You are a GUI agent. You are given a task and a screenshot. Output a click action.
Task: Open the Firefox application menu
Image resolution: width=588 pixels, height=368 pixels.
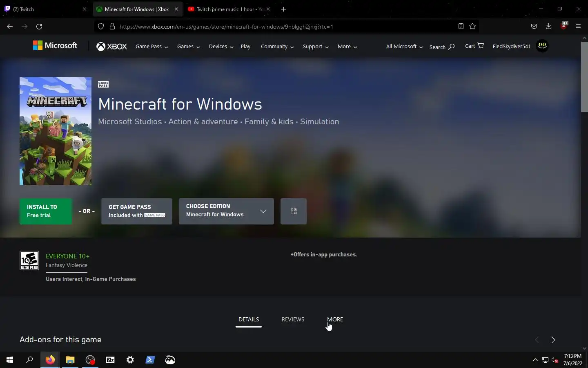578,26
